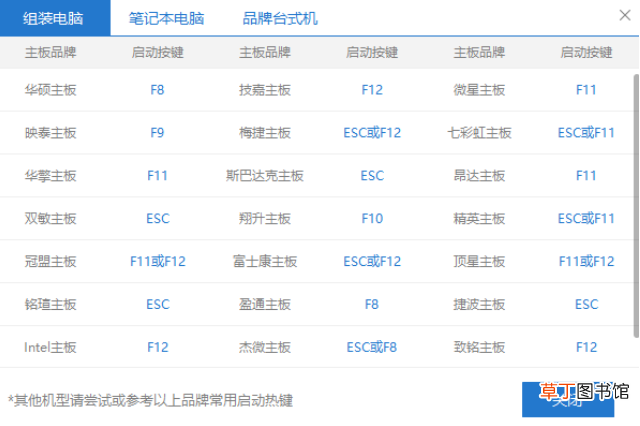
Task: Click the 捷波主板 brand cell
Action: tap(479, 304)
